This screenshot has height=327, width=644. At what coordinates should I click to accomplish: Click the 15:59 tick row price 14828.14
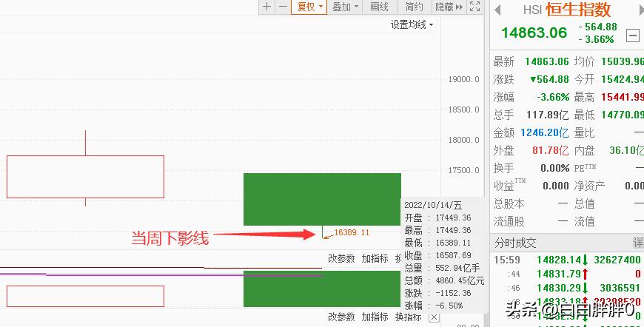(559, 260)
